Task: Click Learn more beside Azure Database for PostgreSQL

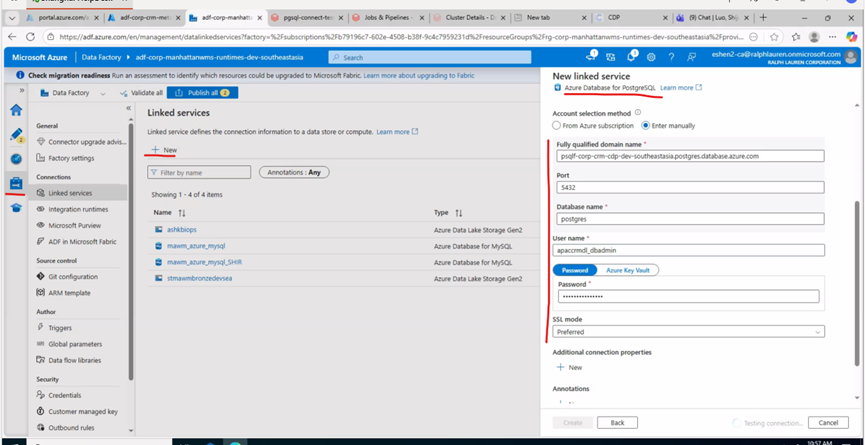Action: (x=681, y=88)
